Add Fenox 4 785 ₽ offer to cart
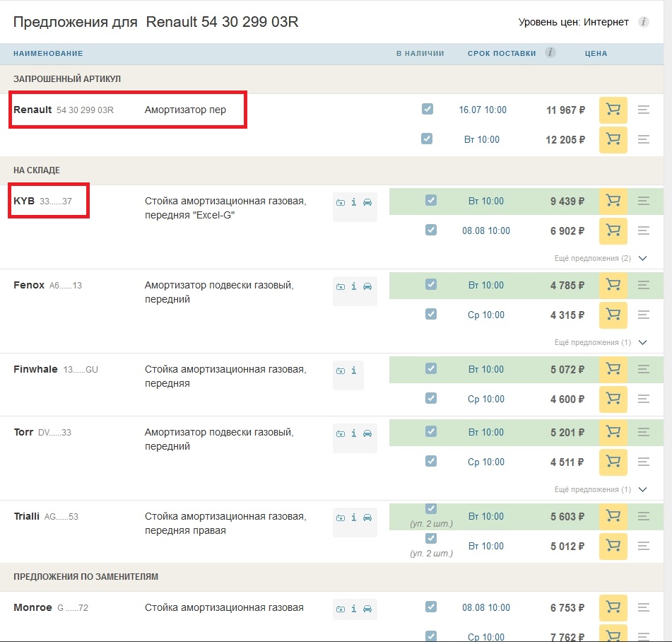The width and height of the screenshot is (672, 642). tap(613, 285)
